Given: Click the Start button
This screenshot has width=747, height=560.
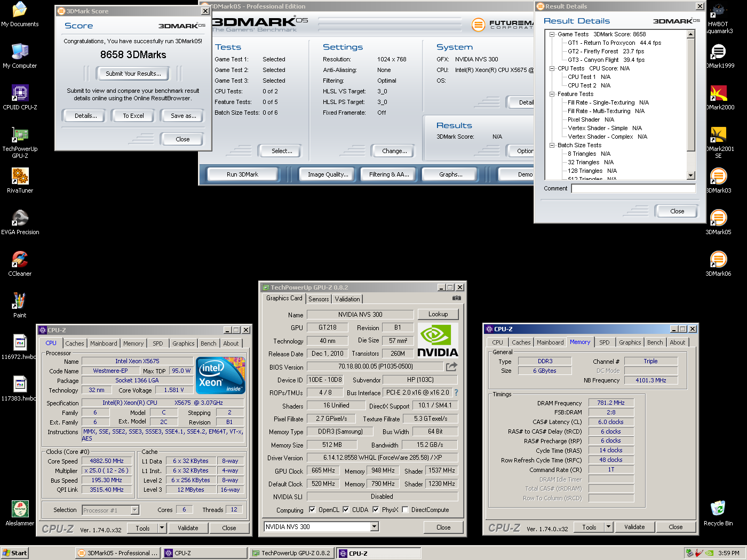Looking at the screenshot, I should pos(14,553).
